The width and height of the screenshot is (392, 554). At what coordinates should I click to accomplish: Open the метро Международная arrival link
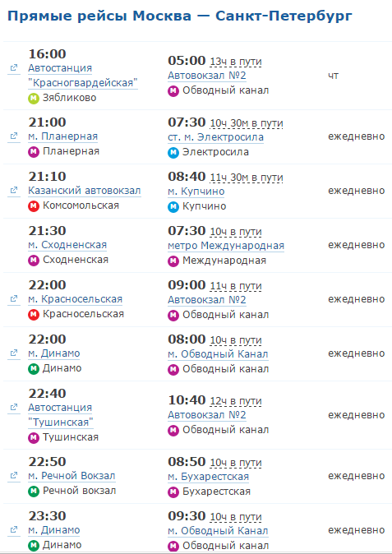(226, 246)
